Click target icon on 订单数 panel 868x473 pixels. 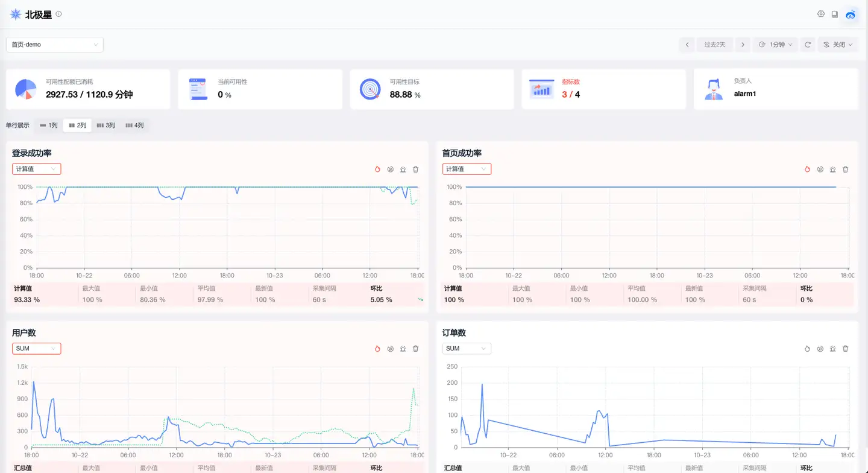point(820,349)
